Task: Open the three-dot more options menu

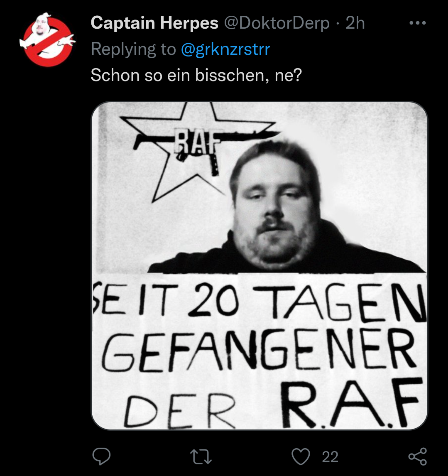Action: 417,23
